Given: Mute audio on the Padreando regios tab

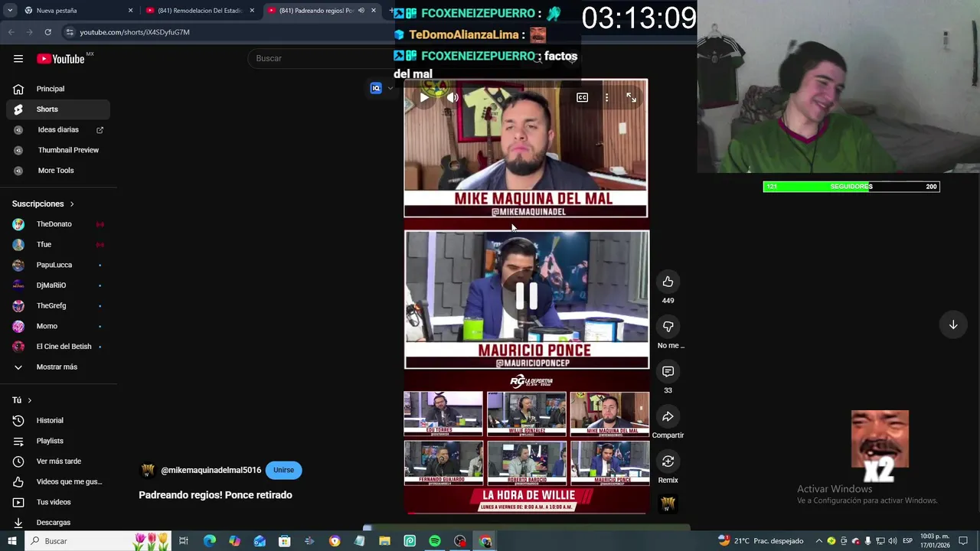Looking at the screenshot, I should click(361, 11).
